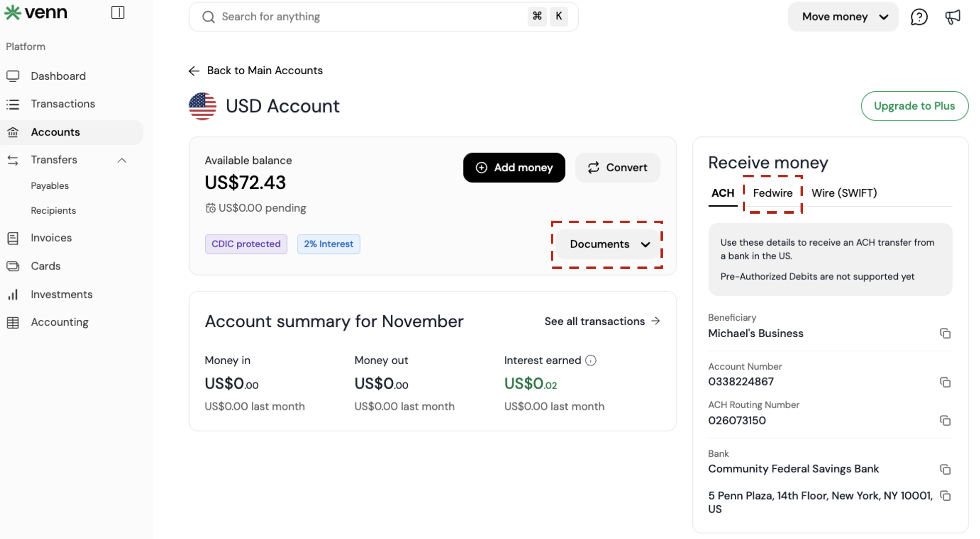This screenshot has width=980, height=539.
Task: Copy the beneficiary name
Action: click(x=945, y=333)
